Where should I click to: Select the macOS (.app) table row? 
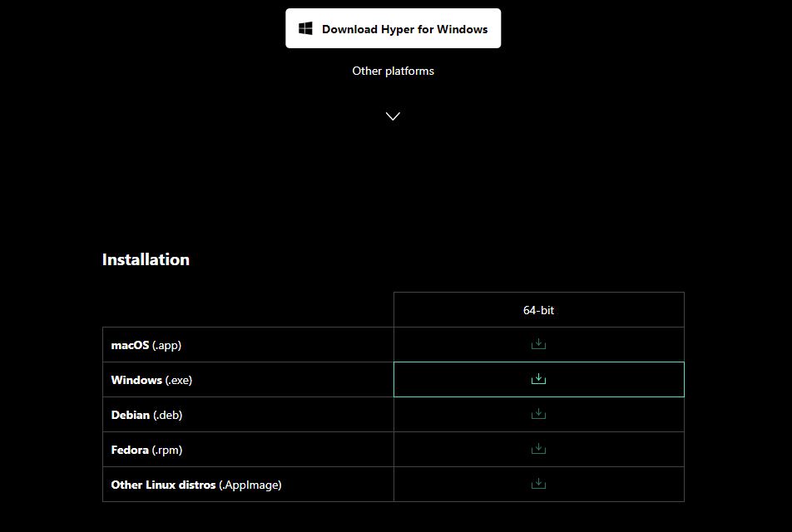coord(248,344)
